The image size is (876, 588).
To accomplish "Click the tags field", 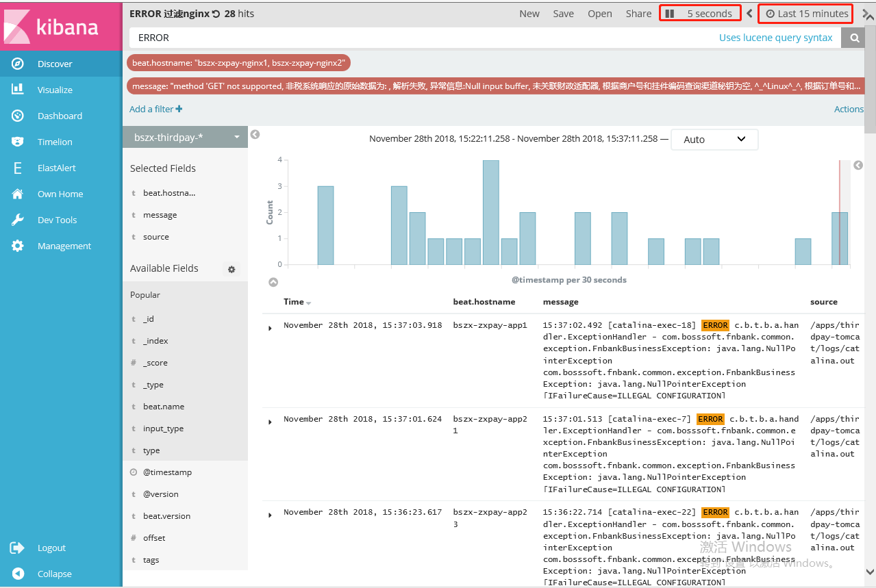I will point(151,560).
